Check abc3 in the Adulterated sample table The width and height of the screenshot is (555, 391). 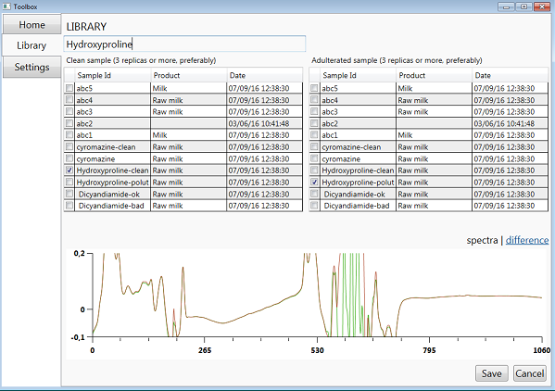314,111
